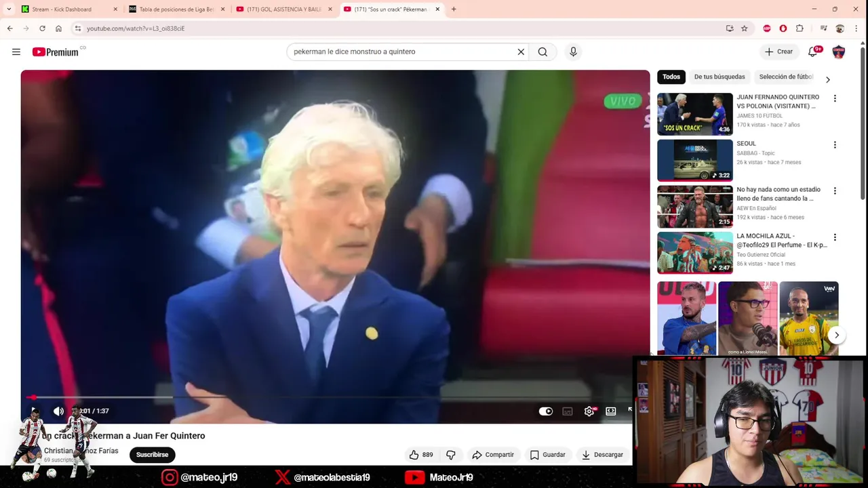Clear the search box with the X icon

pos(521,52)
